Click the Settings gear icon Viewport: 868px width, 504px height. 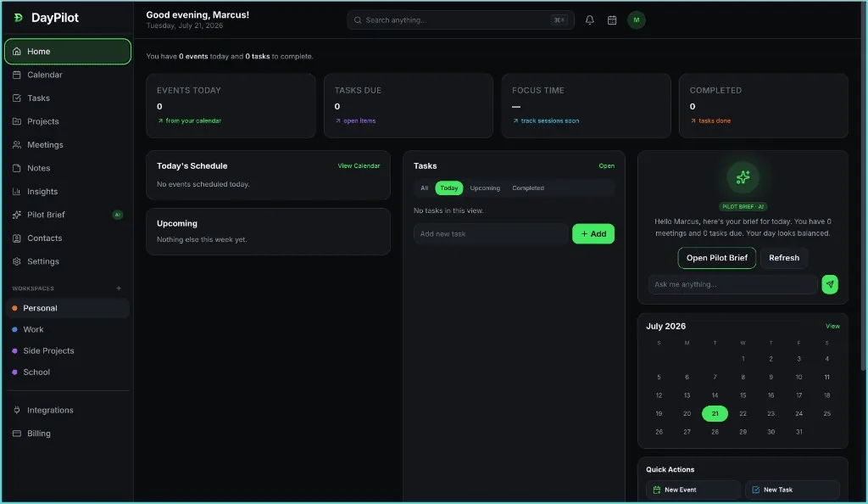[x=17, y=261]
